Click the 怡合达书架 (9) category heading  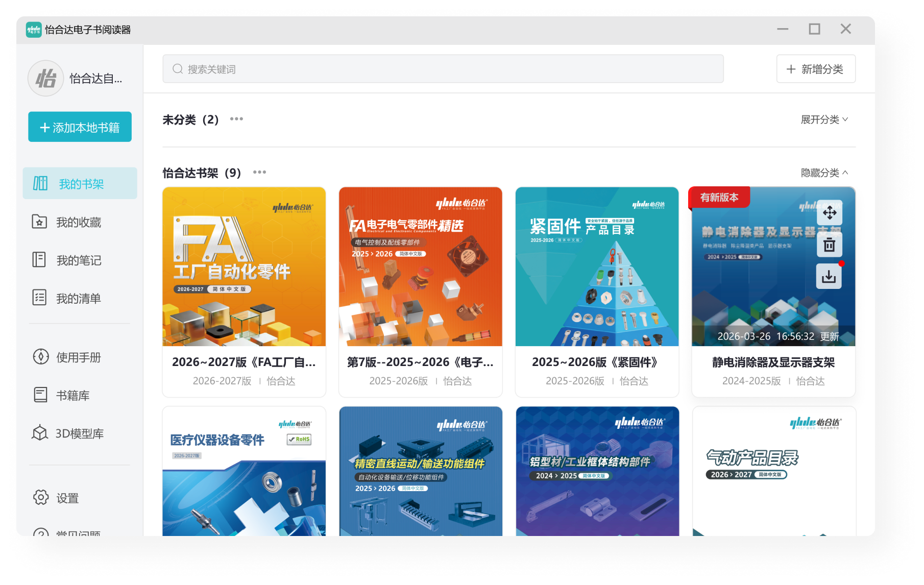pyautogui.click(x=202, y=173)
